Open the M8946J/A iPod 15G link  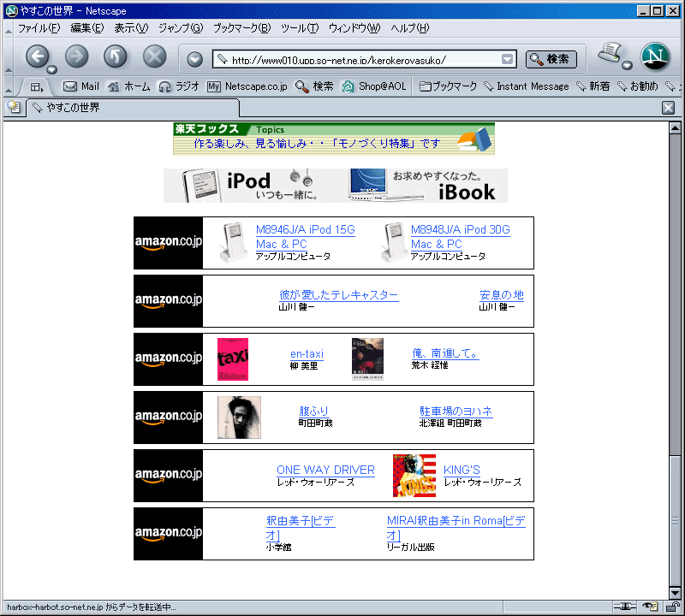pyautogui.click(x=306, y=237)
